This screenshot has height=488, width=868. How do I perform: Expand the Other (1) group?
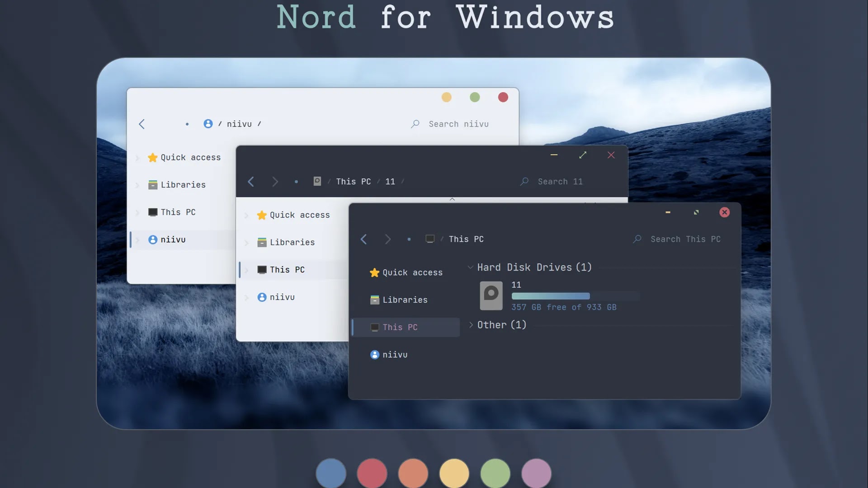pos(471,325)
